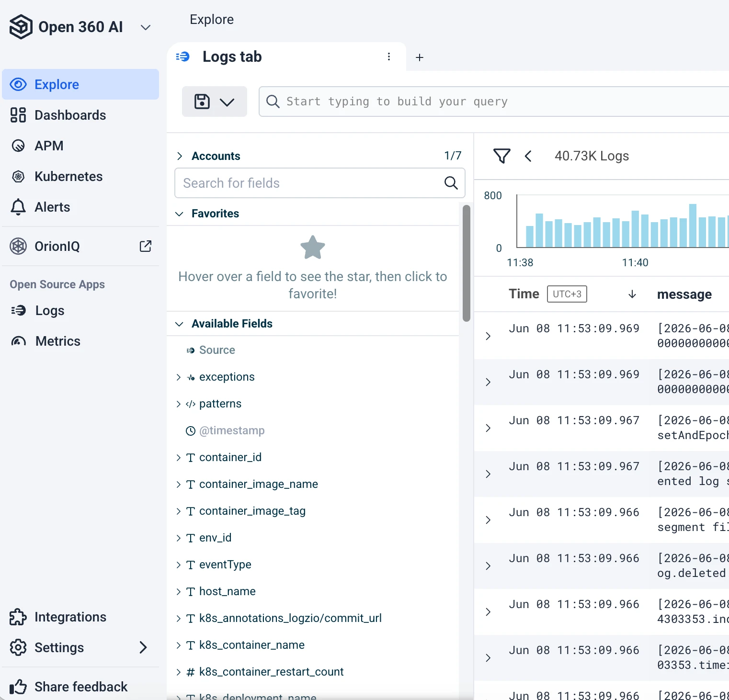Select the @timestamp field
The image size is (729, 700).
(232, 430)
